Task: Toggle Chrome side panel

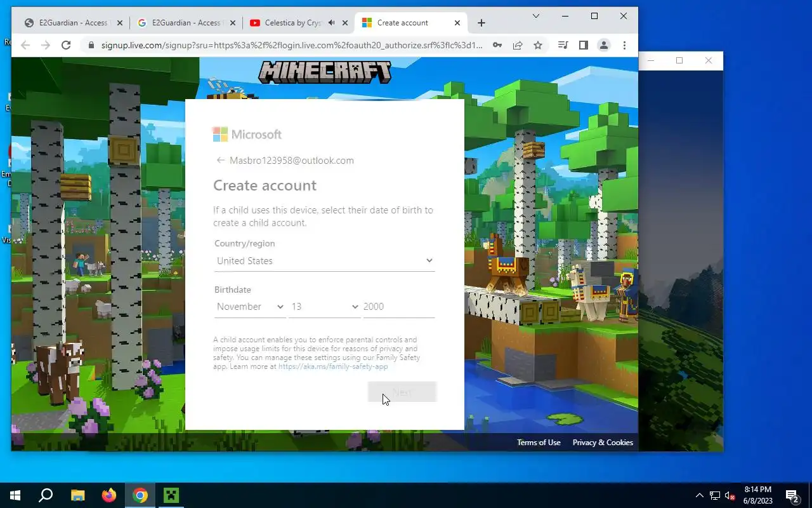Action: [x=583, y=45]
